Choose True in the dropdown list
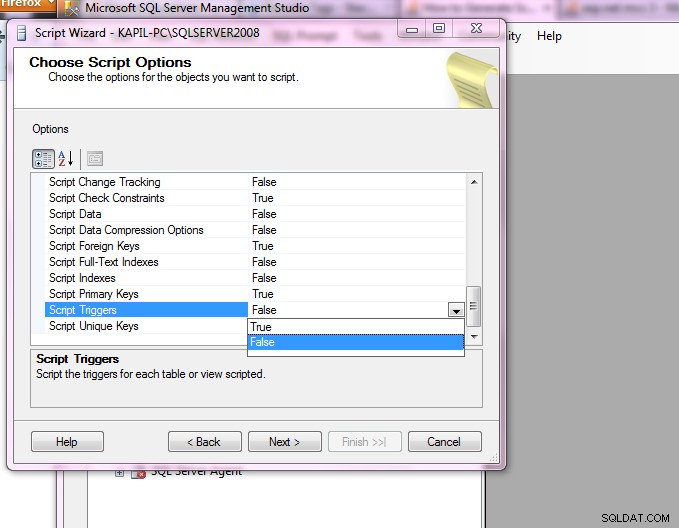 [356, 327]
